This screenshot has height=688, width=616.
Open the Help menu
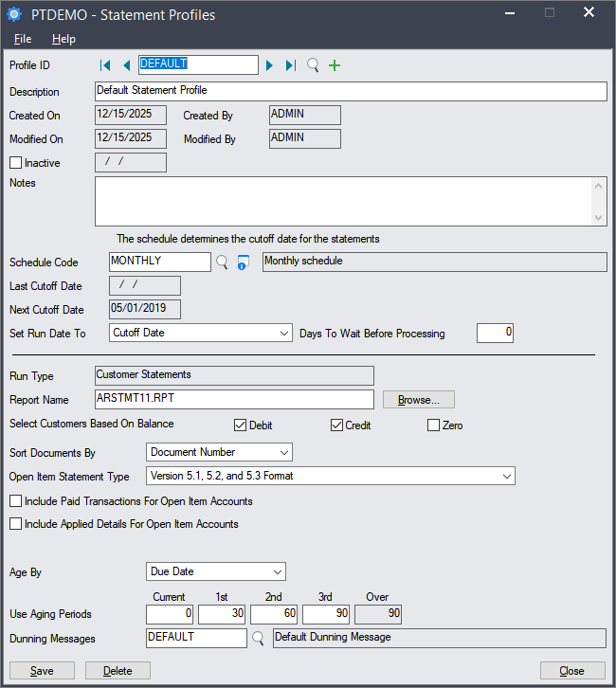pyautogui.click(x=63, y=39)
